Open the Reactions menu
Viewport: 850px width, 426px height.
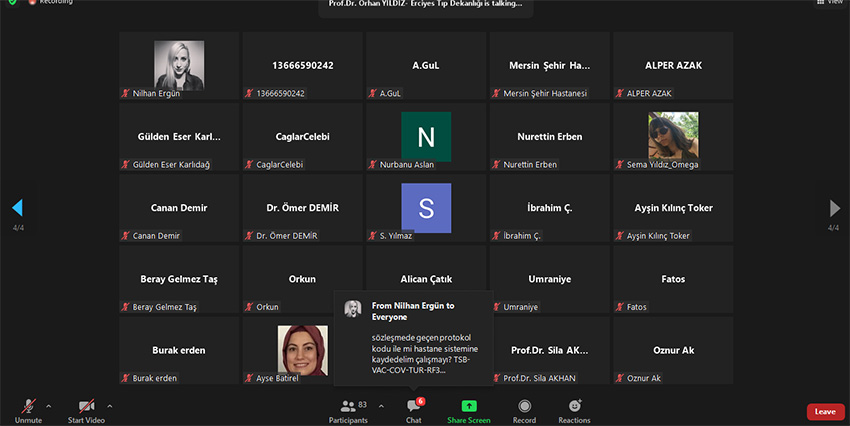point(574,409)
